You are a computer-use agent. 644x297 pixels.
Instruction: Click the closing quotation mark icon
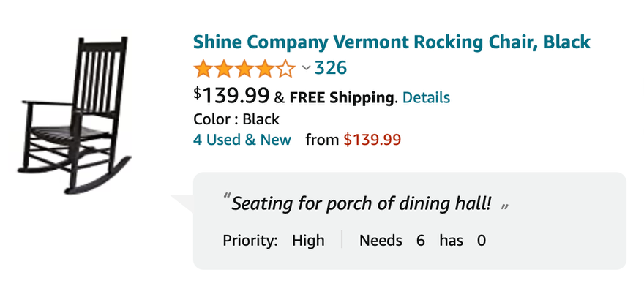pyautogui.click(x=504, y=207)
